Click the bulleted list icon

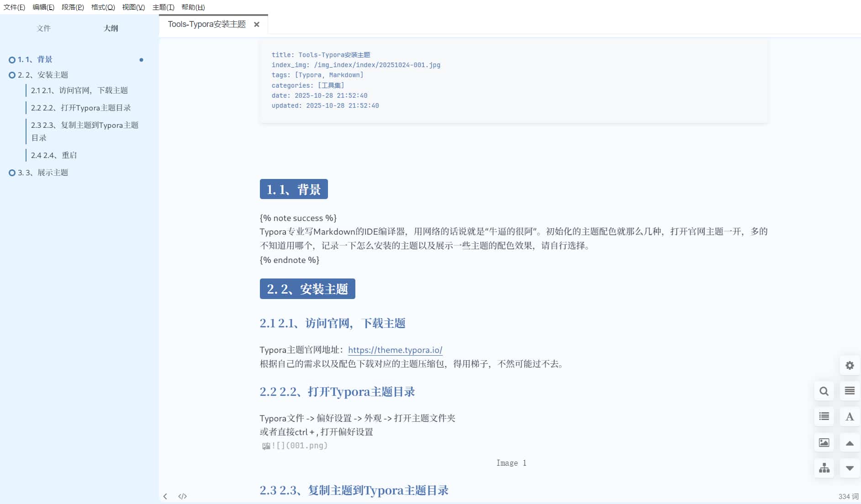point(824,416)
